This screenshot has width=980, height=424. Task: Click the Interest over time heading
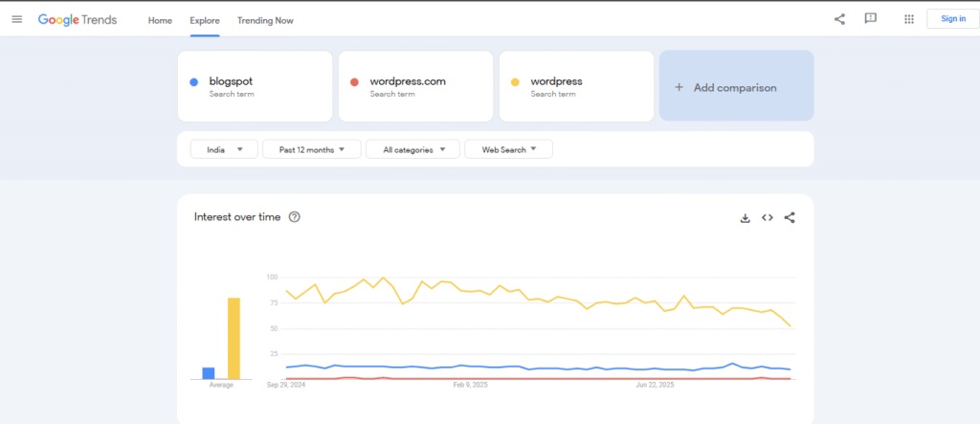pos(237,217)
